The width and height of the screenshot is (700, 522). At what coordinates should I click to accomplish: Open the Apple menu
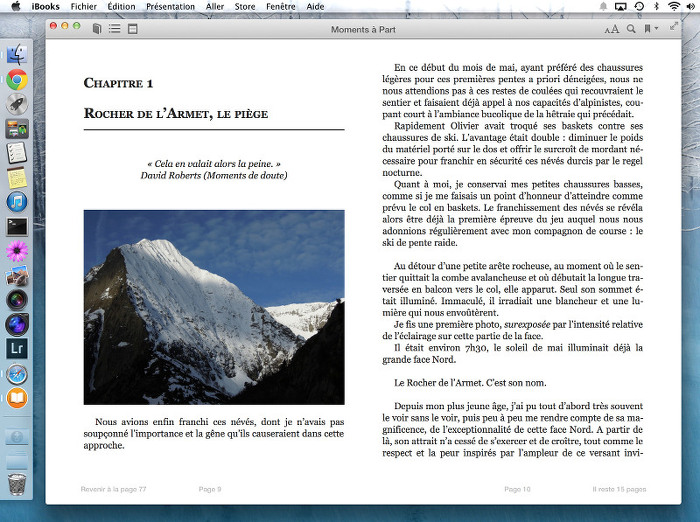click(16, 6)
